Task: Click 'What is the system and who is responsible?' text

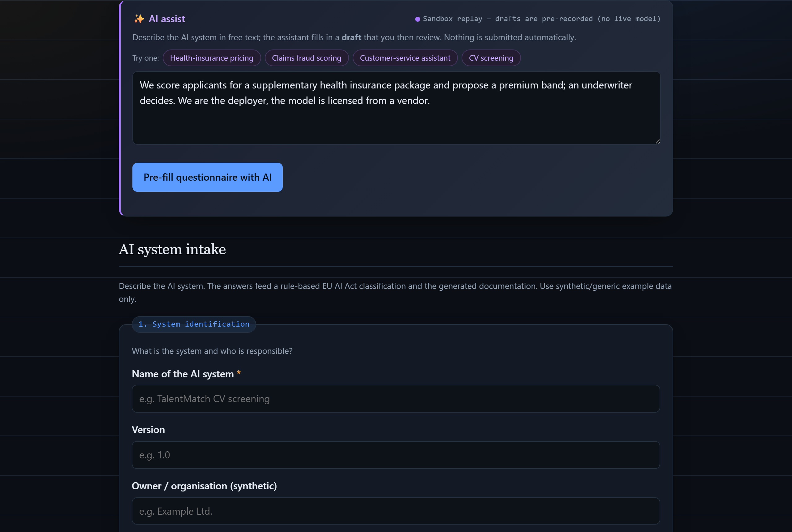Action: pyautogui.click(x=212, y=351)
